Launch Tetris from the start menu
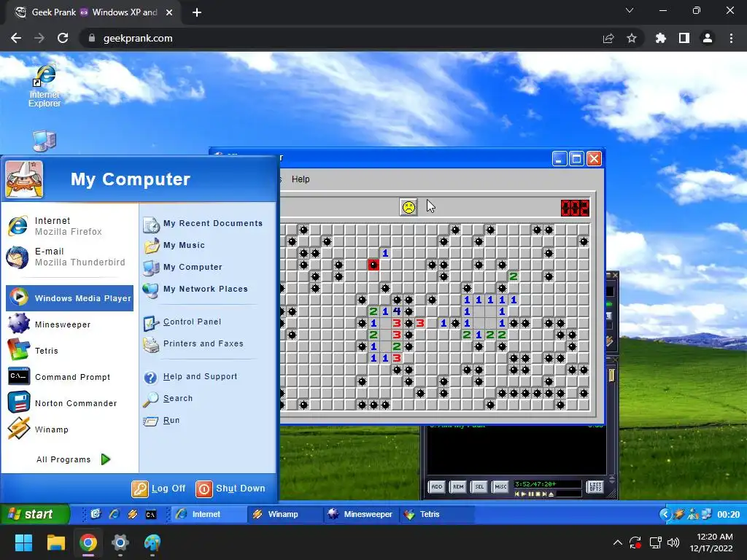The image size is (747, 560). point(69,351)
